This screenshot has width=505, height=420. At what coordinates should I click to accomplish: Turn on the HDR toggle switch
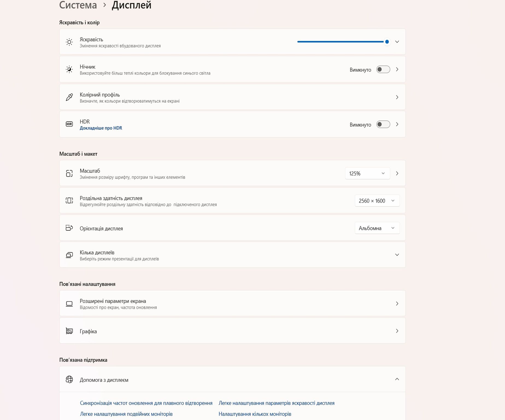(383, 124)
